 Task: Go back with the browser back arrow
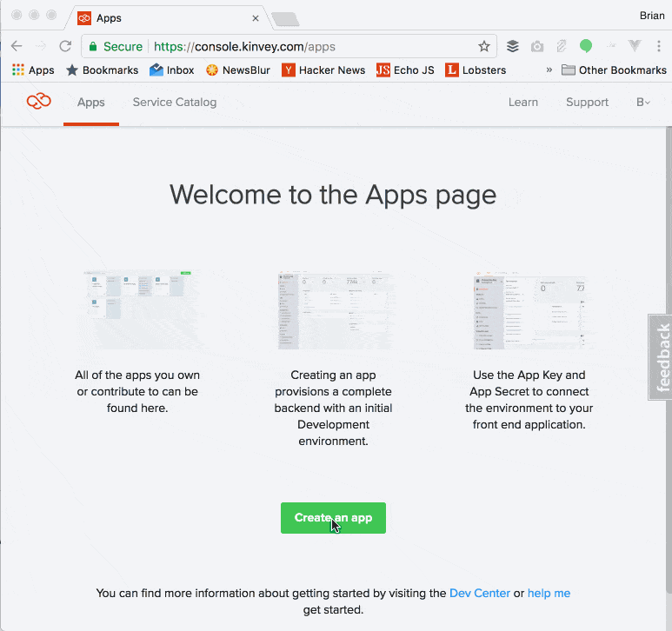click(17, 46)
